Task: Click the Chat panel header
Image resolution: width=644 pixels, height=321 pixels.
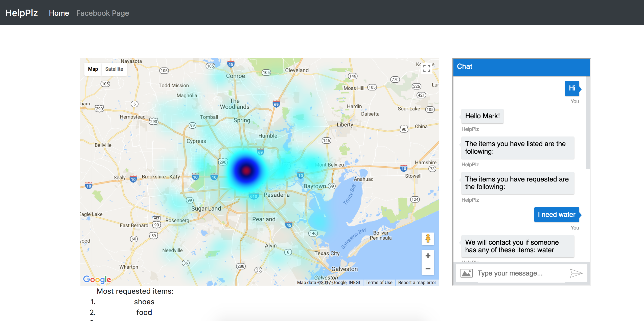Action: 521,67
